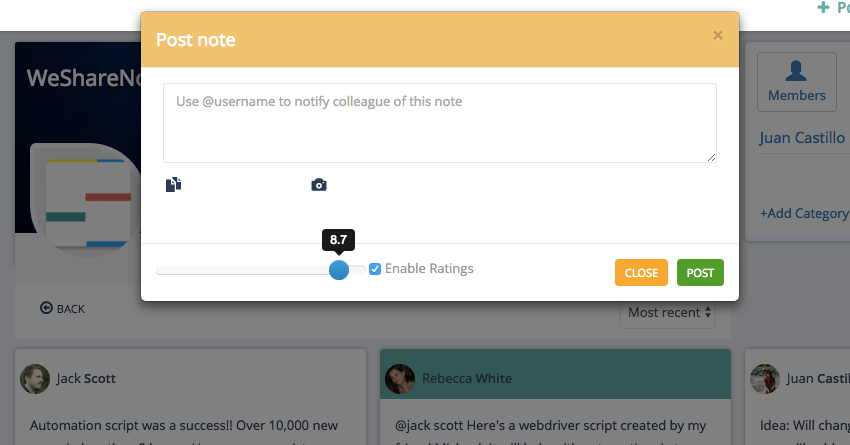Click Rebecca White's profile avatar
The height and width of the screenshot is (445, 850).
coord(401,378)
